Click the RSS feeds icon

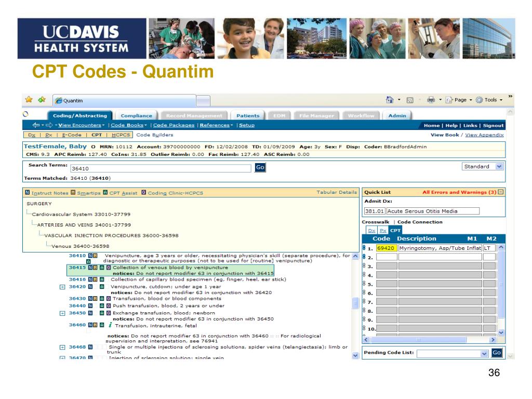tap(410, 100)
